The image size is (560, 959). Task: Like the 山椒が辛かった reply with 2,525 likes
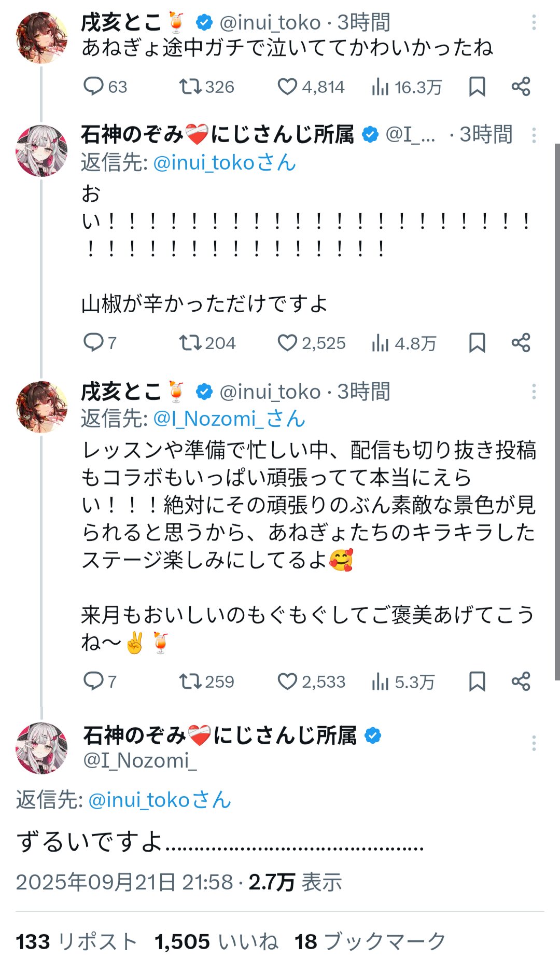pos(287,343)
